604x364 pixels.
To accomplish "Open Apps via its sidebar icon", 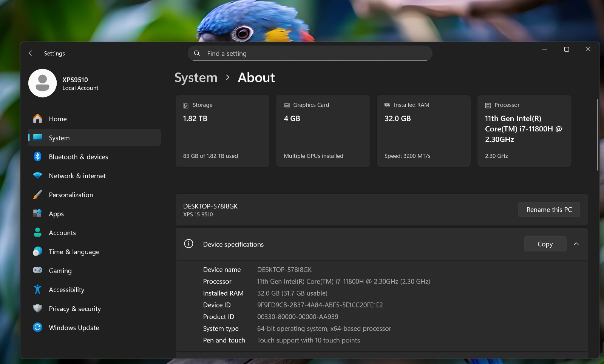I will (x=37, y=213).
